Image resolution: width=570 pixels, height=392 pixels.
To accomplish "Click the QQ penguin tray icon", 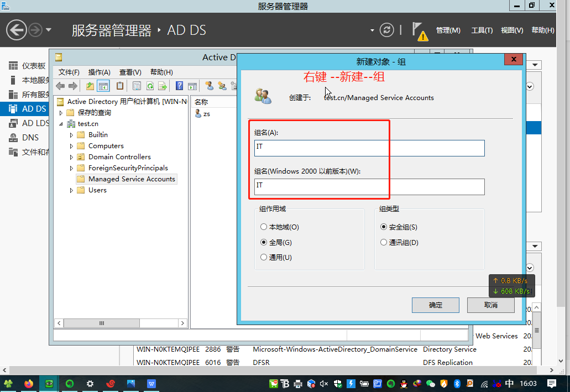I will pyautogui.click(x=404, y=384).
